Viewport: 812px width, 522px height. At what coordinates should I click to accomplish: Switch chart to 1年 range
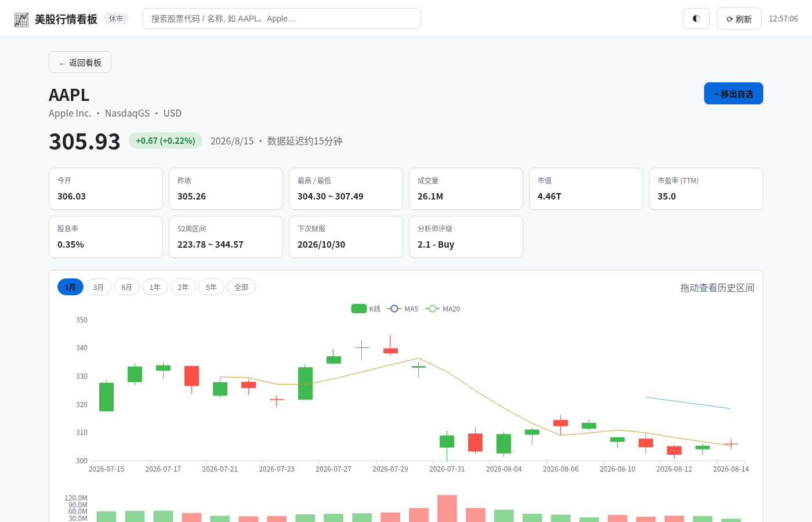point(155,287)
